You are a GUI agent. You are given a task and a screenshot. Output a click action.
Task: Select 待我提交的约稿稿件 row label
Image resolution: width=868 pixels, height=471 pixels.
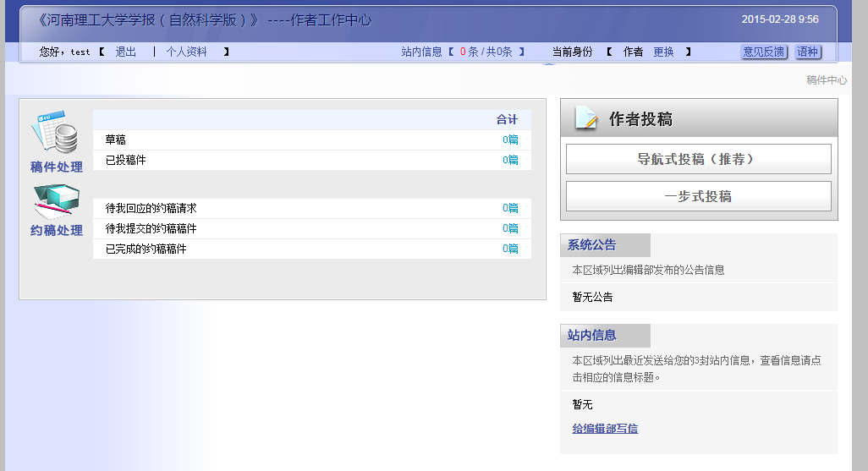[x=151, y=228]
